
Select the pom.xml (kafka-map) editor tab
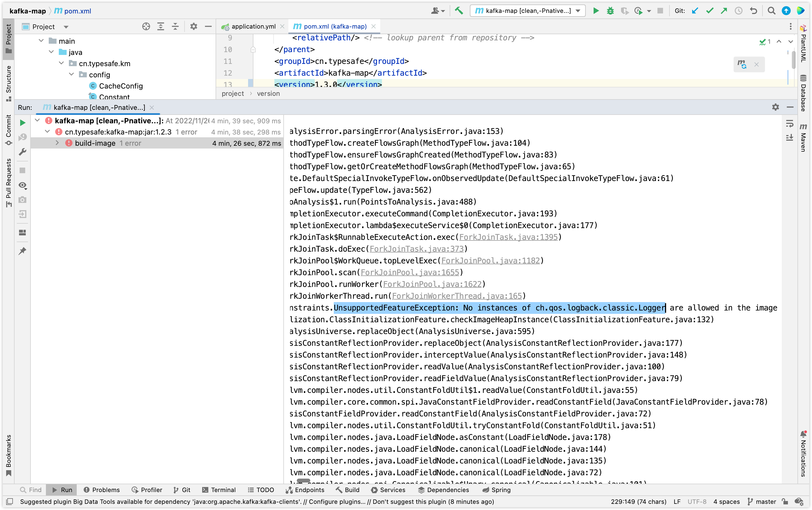click(335, 26)
